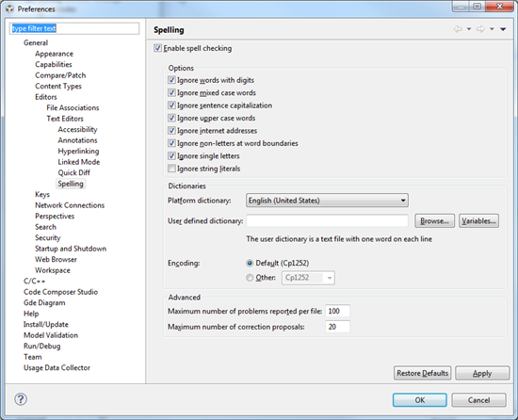
Task: Open the preferences view menu triangle
Action: coord(503,29)
